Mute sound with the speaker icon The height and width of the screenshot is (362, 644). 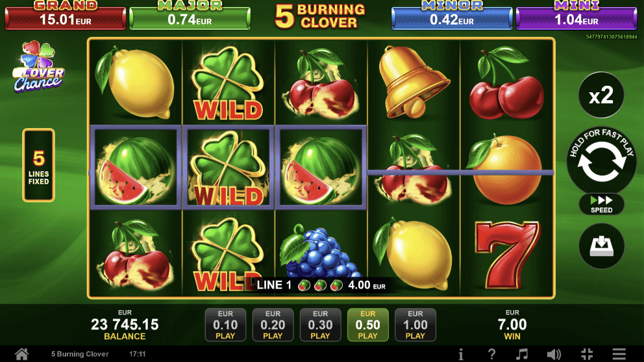coord(554,354)
